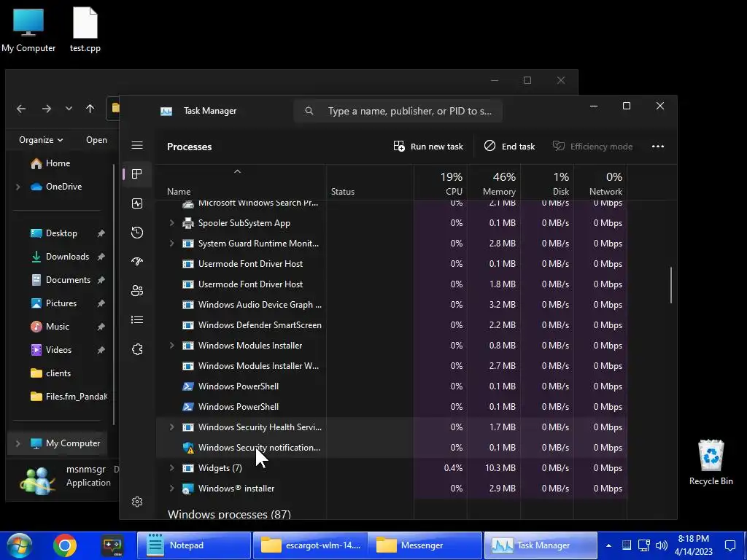The image size is (747, 560).
Task: Select Home in Explorer navigation pane
Action: [x=58, y=163]
